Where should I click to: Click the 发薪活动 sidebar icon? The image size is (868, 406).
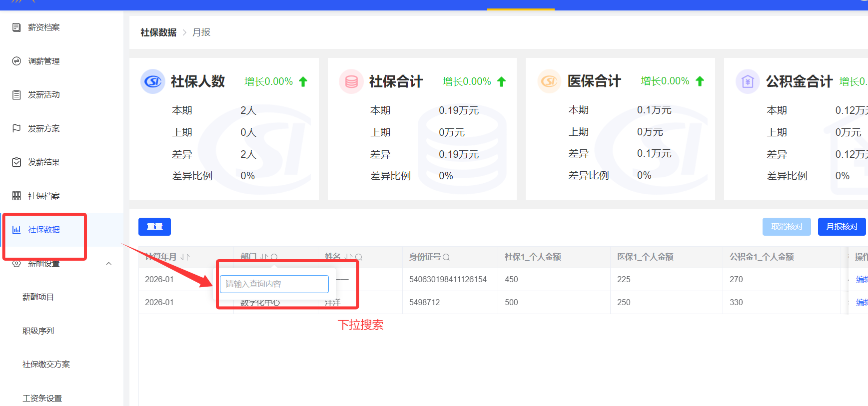pyautogui.click(x=16, y=94)
